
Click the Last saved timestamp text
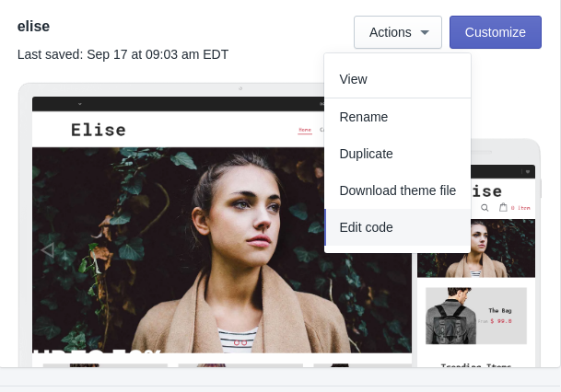point(123,54)
